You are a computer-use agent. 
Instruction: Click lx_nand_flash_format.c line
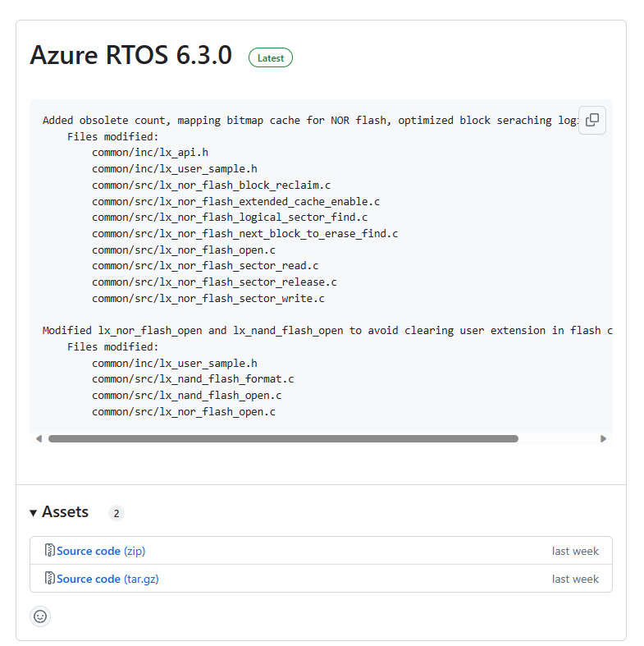[193, 379]
